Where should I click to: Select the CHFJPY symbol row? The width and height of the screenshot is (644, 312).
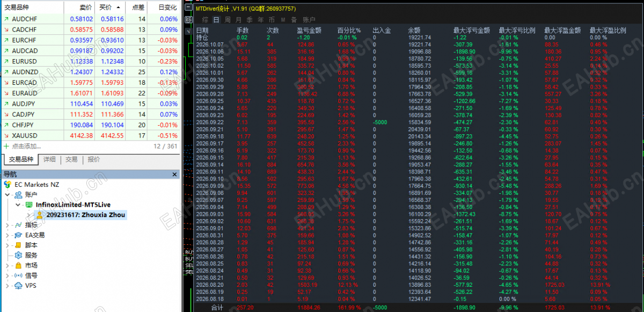(x=90, y=125)
